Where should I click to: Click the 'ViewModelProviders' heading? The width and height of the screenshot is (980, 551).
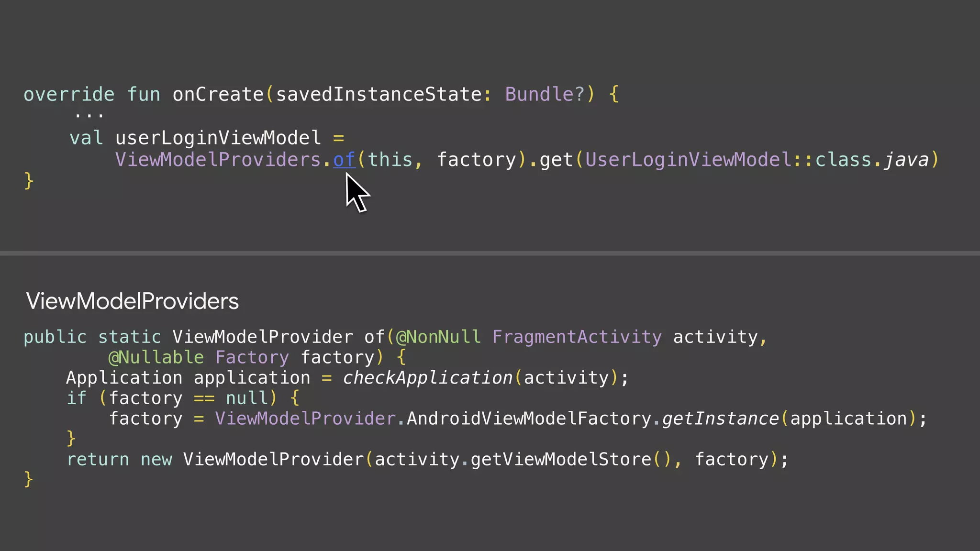pos(133,301)
